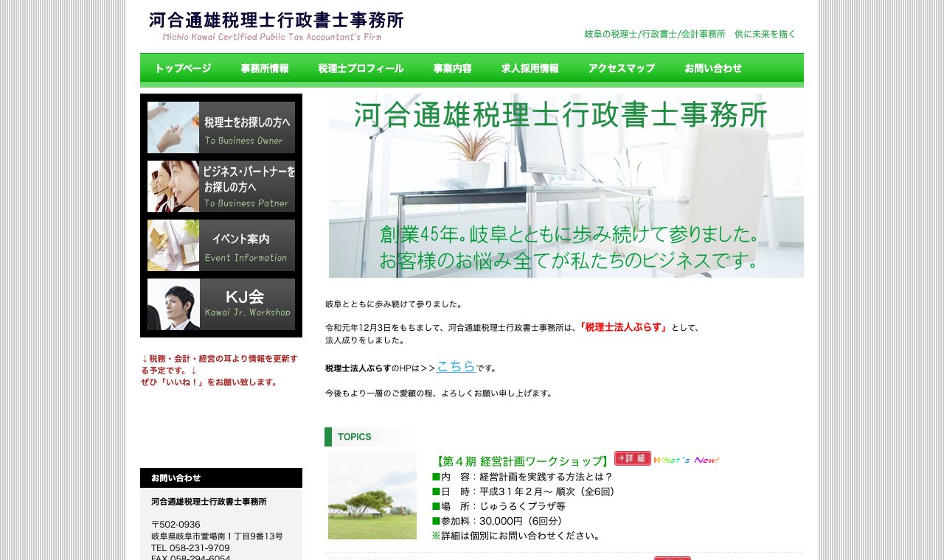
Task: Open 求人採用情報 navigation item
Action: pyautogui.click(x=530, y=69)
